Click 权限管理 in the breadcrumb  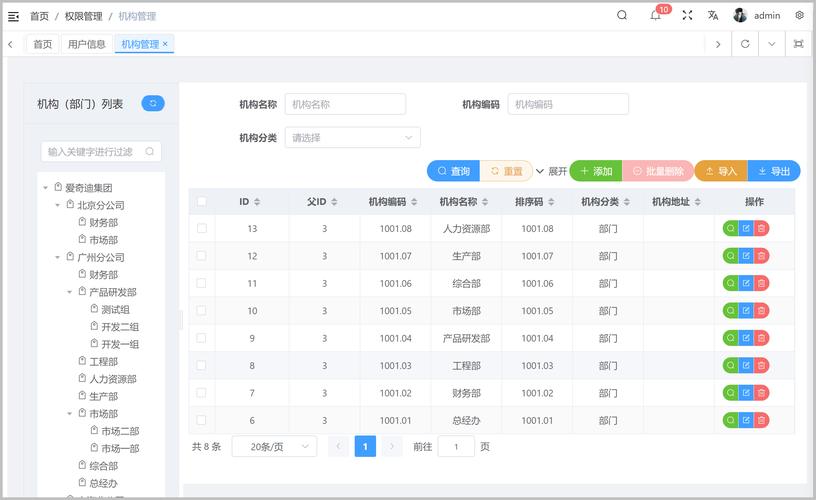point(83,16)
